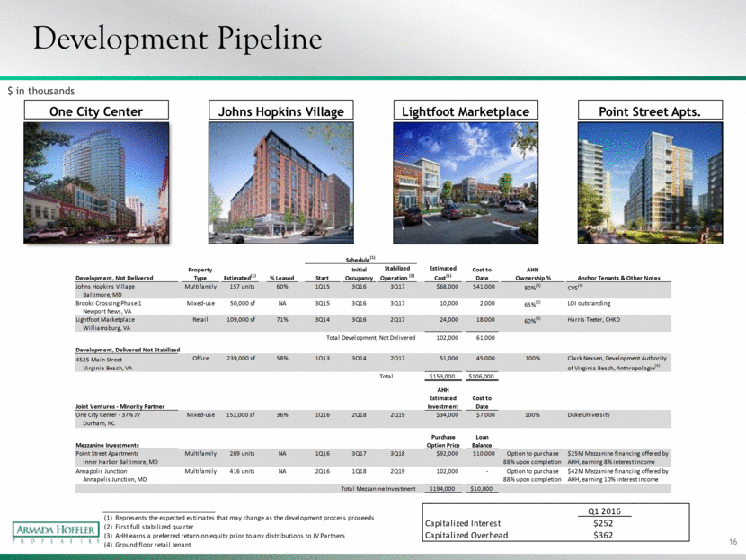Screen dimensions: 746x560
Task: Click the 'Harris Teeter, CHKD' tenant note
Action: coord(594,320)
